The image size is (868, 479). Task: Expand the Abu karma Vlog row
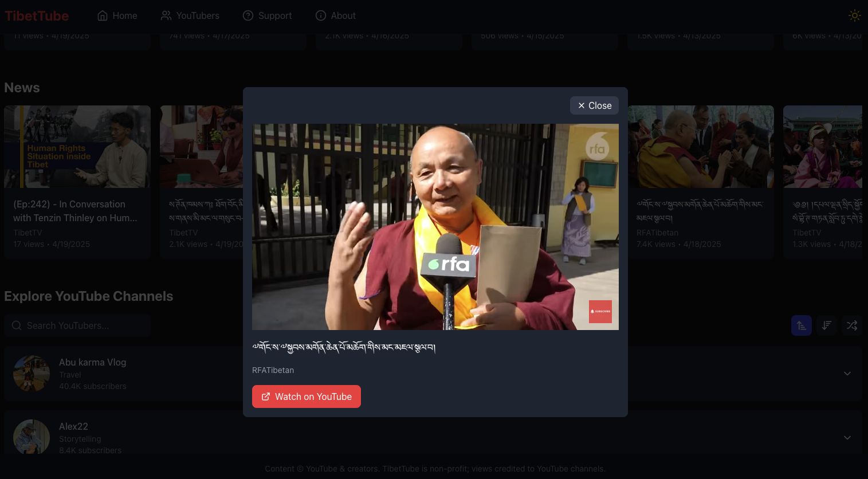(847, 374)
